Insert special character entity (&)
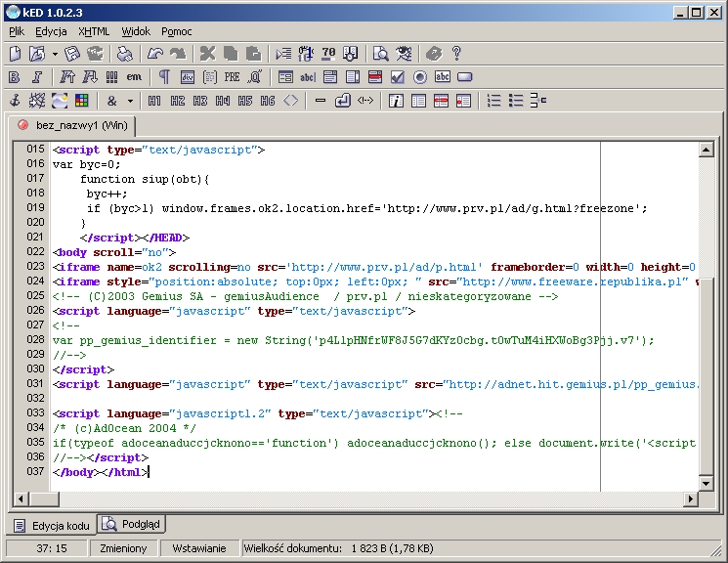728x563 pixels. (x=112, y=101)
